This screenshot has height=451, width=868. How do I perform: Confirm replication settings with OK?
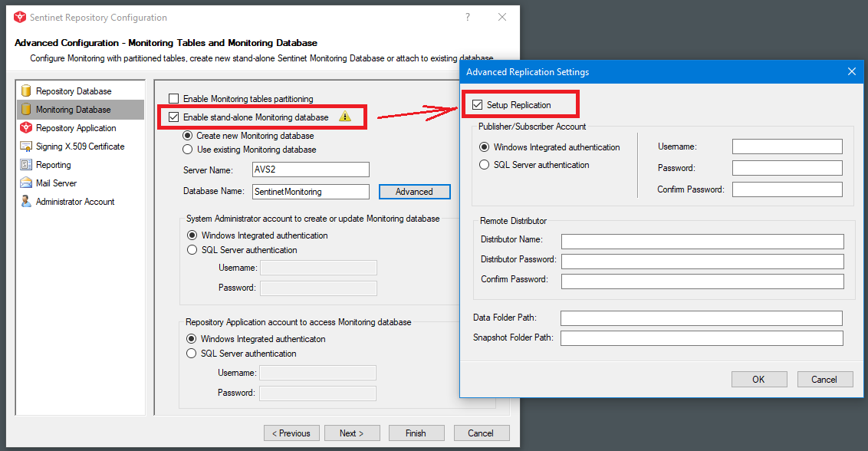(758, 379)
